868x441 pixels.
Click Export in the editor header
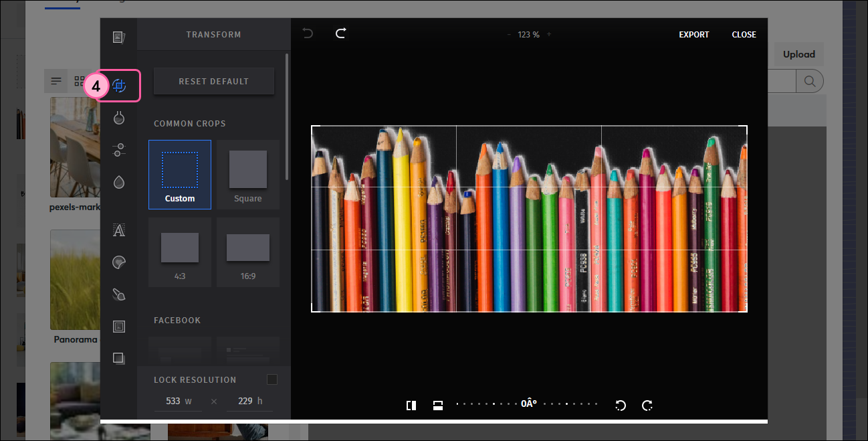[694, 34]
